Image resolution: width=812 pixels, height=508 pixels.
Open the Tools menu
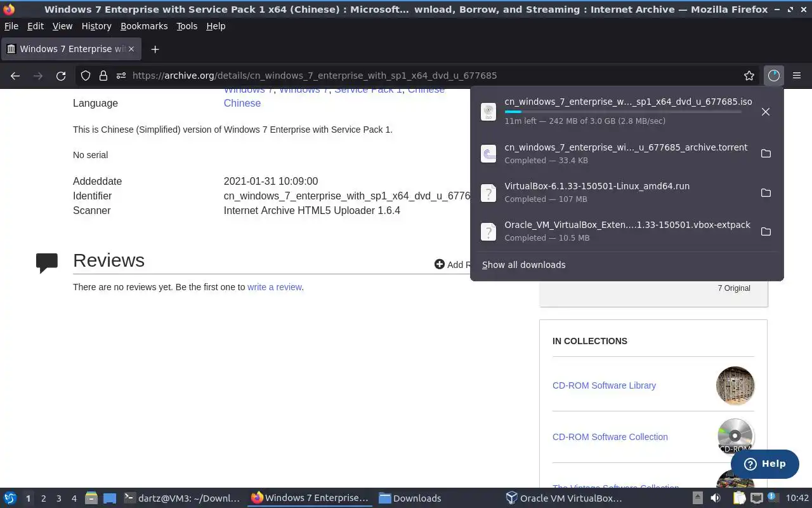(187, 26)
